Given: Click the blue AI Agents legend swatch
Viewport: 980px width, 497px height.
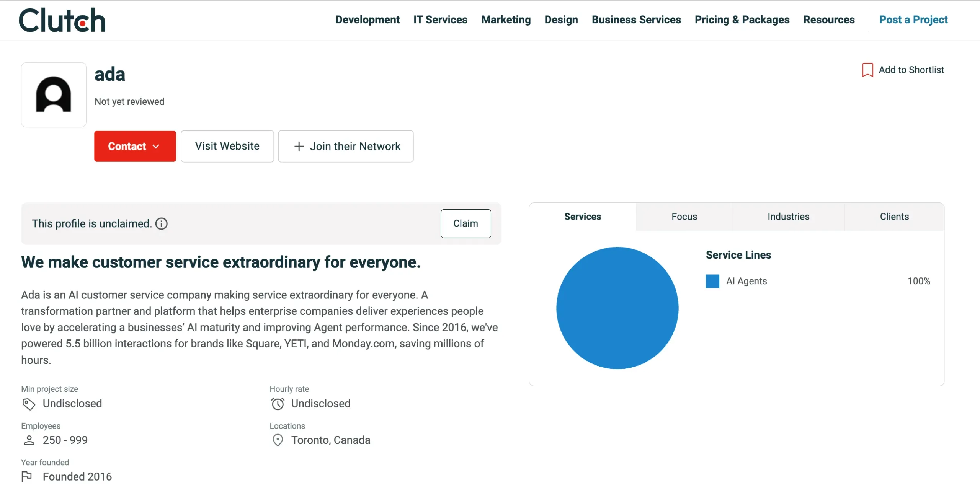Looking at the screenshot, I should [713, 281].
